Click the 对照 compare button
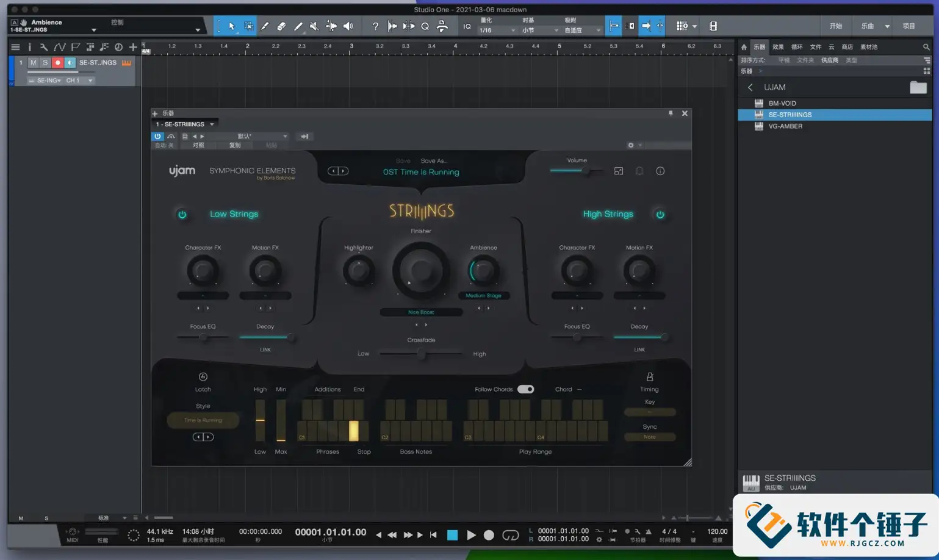 click(198, 145)
